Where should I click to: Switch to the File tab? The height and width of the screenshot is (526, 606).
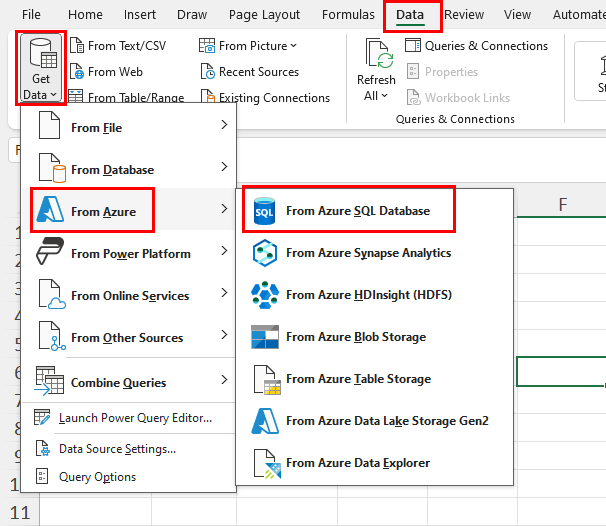[x=31, y=15]
